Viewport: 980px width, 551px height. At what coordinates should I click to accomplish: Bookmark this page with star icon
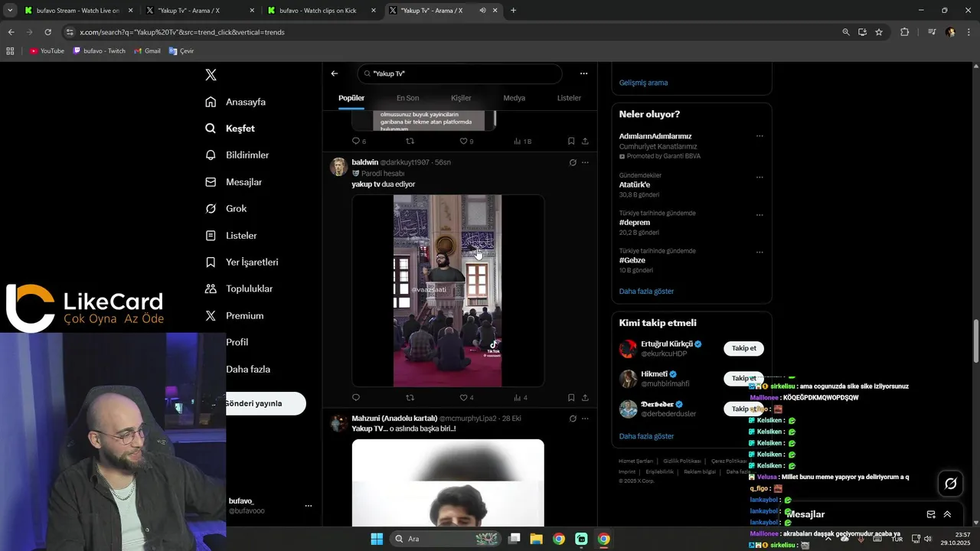(x=879, y=32)
